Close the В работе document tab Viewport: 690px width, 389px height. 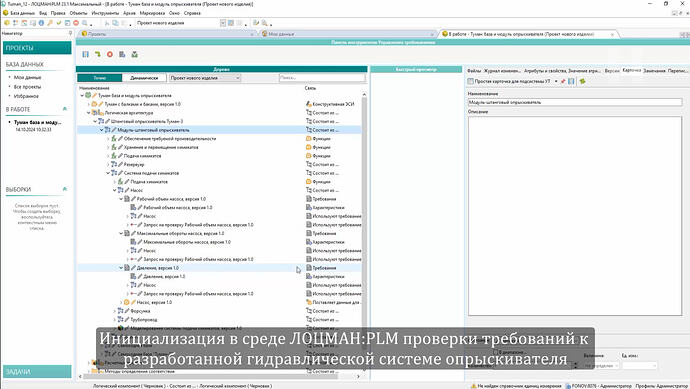tap(612, 34)
